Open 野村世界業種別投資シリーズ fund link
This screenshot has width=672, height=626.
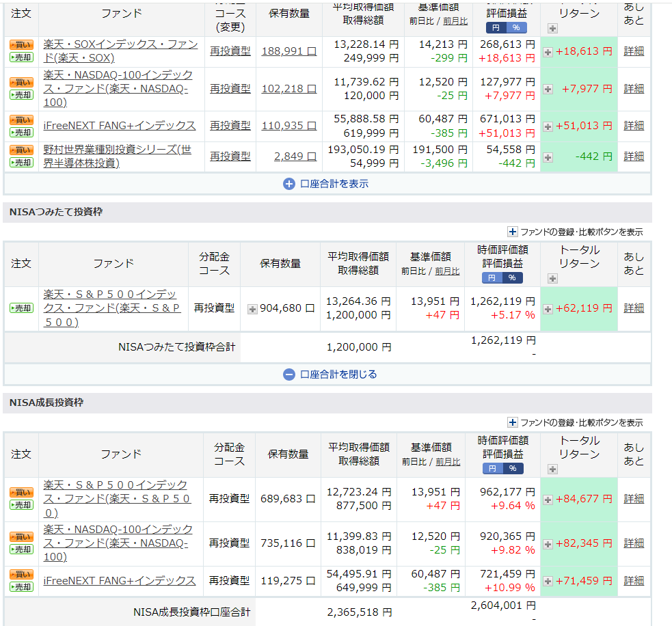118,156
